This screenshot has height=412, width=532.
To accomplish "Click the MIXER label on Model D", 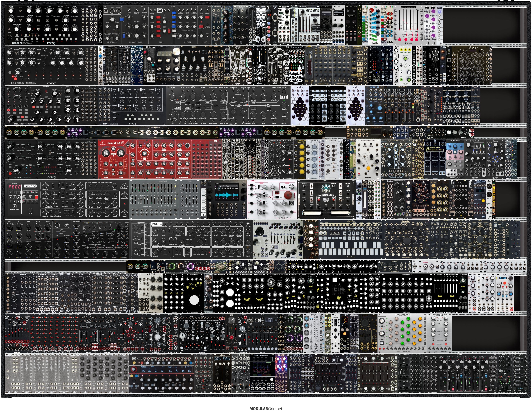I will click(x=161, y=42).
